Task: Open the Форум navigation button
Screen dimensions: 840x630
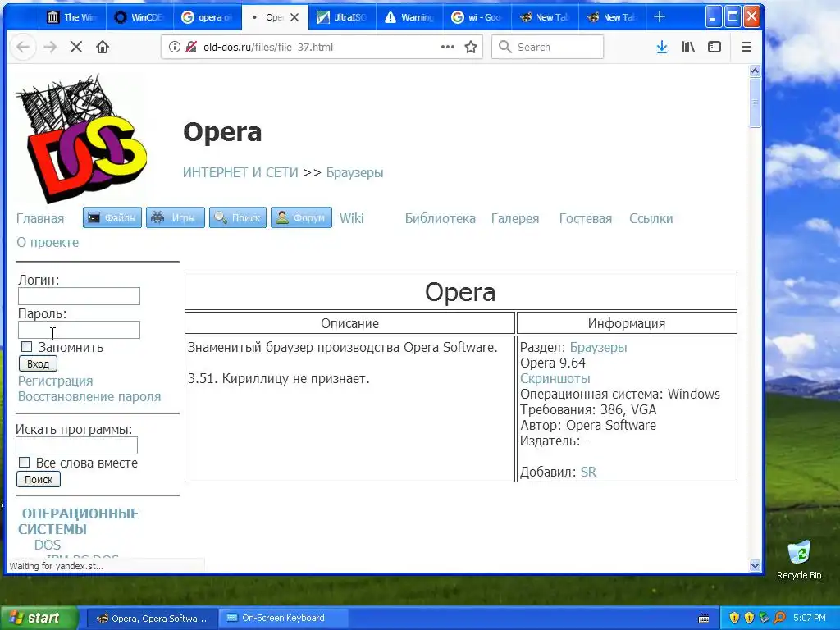Action: click(x=301, y=217)
